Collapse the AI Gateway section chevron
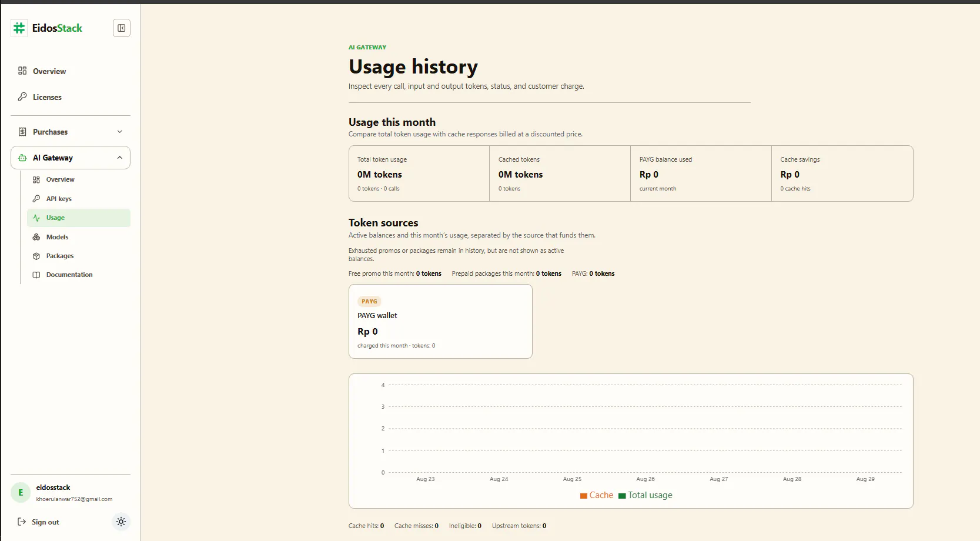Image resolution: width=980 pixels, height=541 pixels. tap(120, 158)
